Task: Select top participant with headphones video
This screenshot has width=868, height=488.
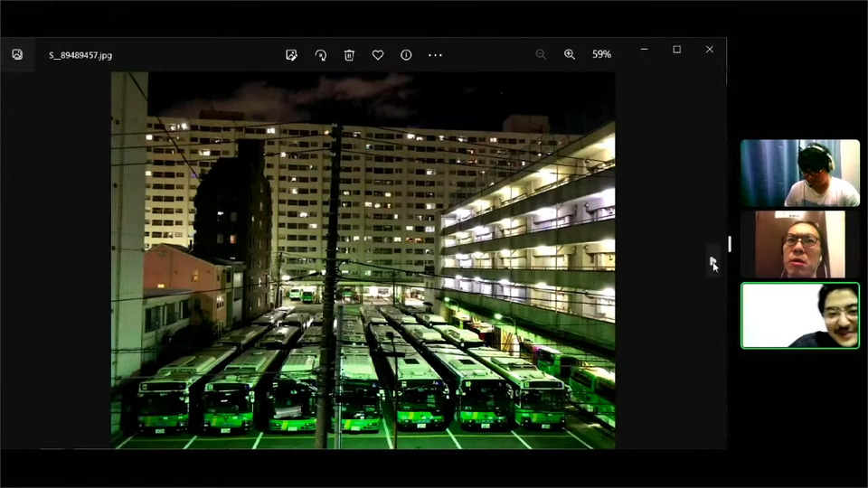Action: pyautogui.click(x=800, y=174)
